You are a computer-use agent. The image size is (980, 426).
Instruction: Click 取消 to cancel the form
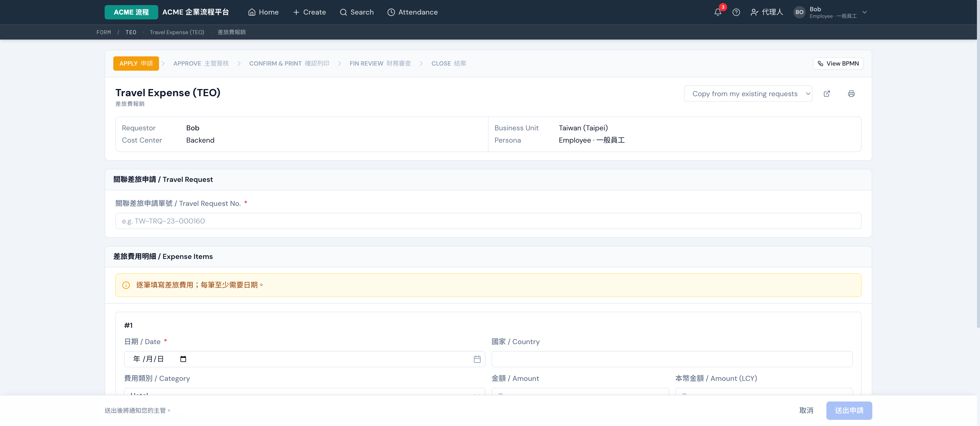pyautogui.click(x=806, y=410)
